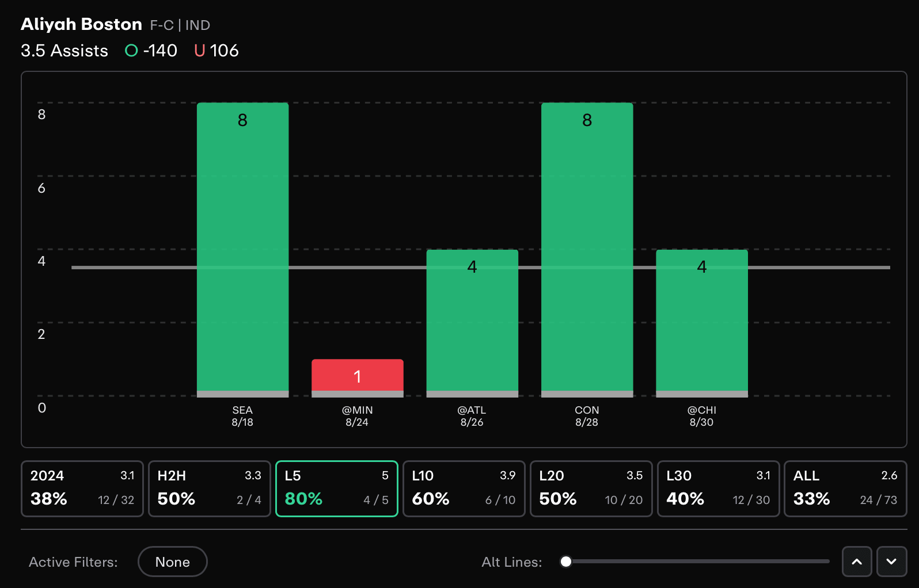Viewport: 919px width, 588px height.
Task: Increase alt line with up chevron
Action: point(857,562)
